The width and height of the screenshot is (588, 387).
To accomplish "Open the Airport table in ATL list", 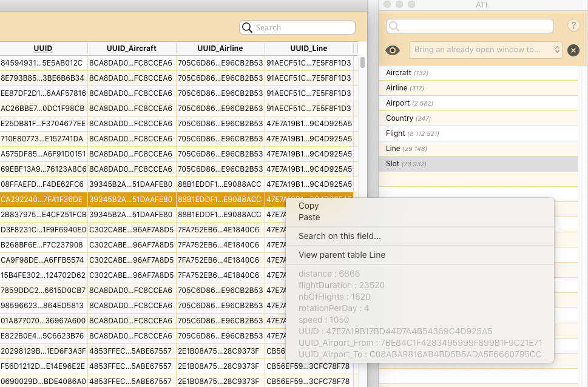I will coord(478,103).
